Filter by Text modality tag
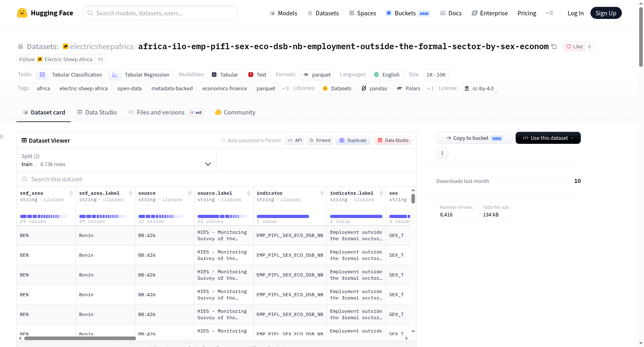 coord(257,75)
